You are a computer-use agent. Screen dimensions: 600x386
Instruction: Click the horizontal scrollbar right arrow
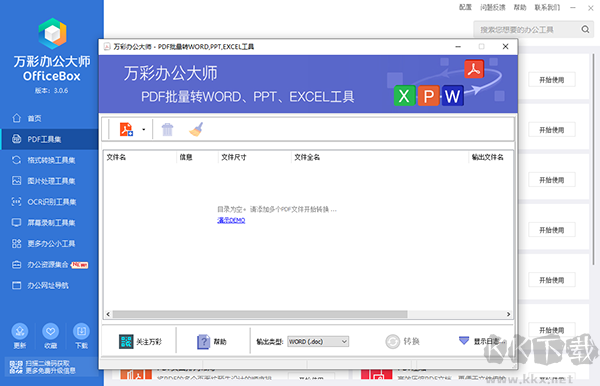coord(509,314)
